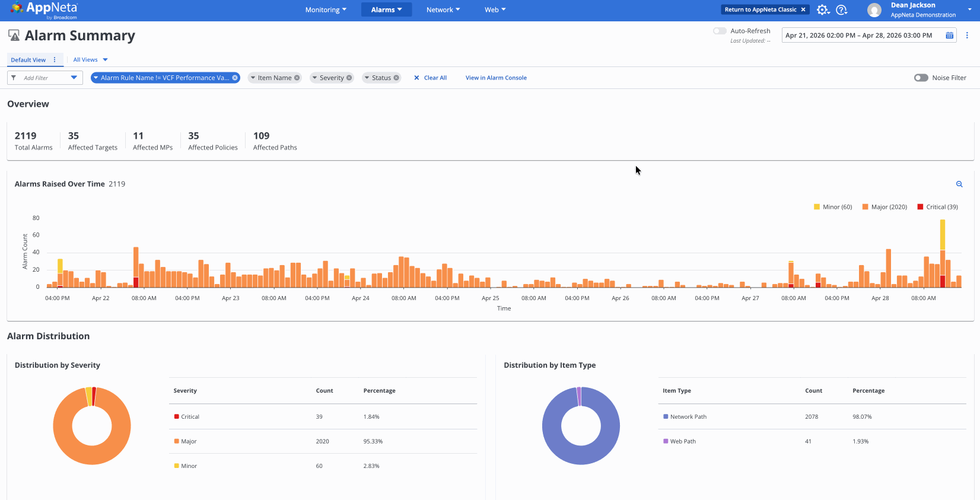Click Percentage header in item type table
The width and height of the screenshot is (980, 500).
click(x=868, y=391)
